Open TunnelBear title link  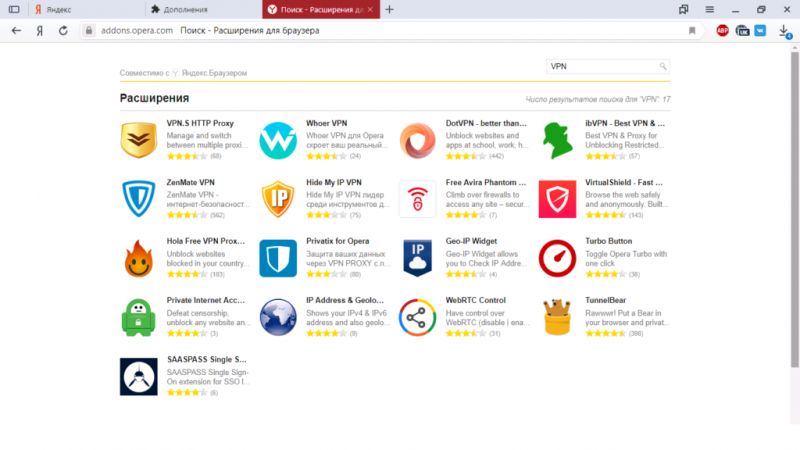(606, 301)
